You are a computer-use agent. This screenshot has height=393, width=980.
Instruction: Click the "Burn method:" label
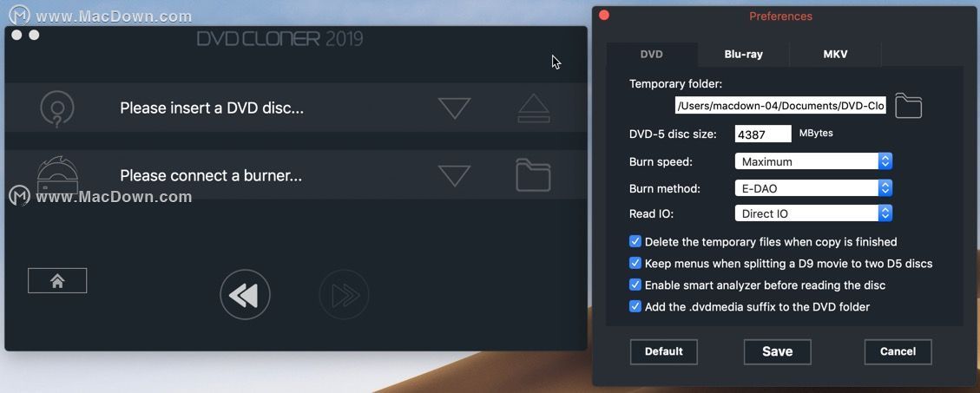pos(665,188)
